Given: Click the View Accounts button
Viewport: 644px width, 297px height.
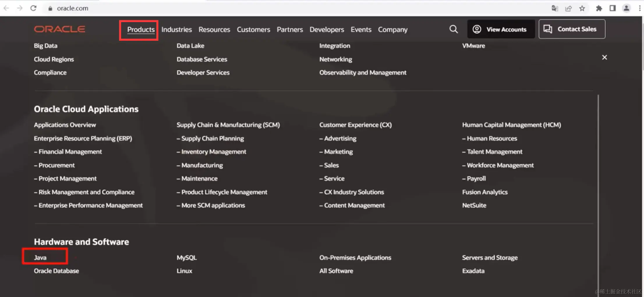Looking at the screenshot, I should [501, 29].
